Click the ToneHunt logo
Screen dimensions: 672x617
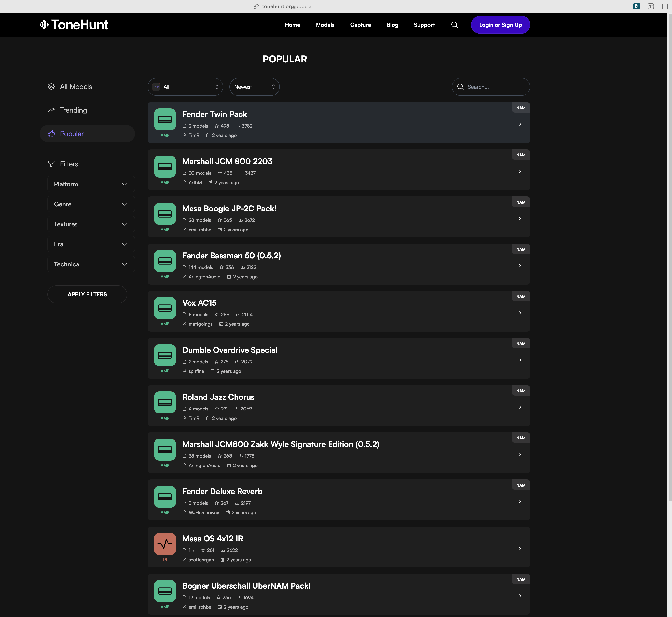[74, 25]
